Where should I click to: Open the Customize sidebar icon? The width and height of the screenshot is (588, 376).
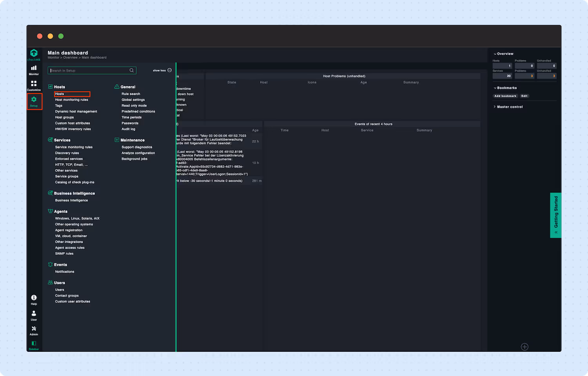[34, 85]
